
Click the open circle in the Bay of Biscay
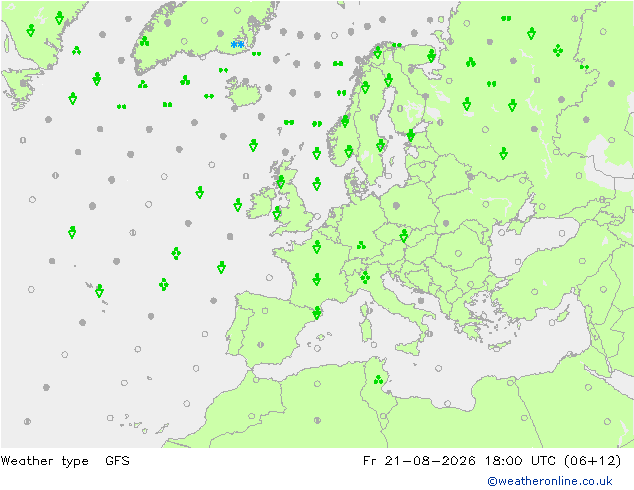click(x=270, y=277)
